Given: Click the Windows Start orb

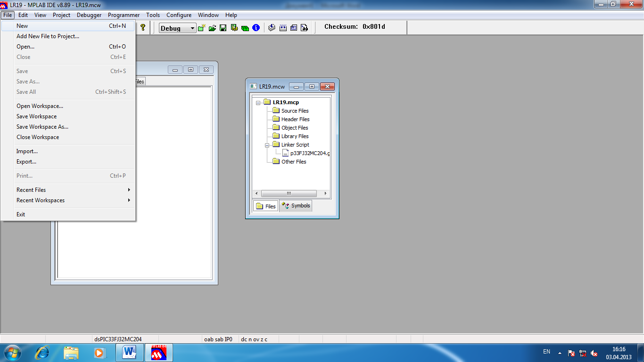Looking at the screenshot, I should 12,353.
